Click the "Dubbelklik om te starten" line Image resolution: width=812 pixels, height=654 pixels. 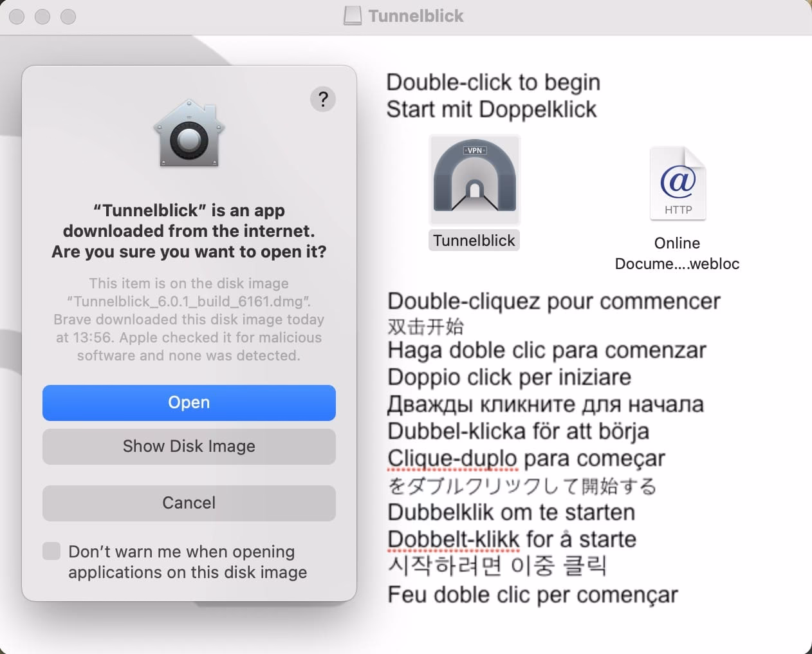pos(512,512)
